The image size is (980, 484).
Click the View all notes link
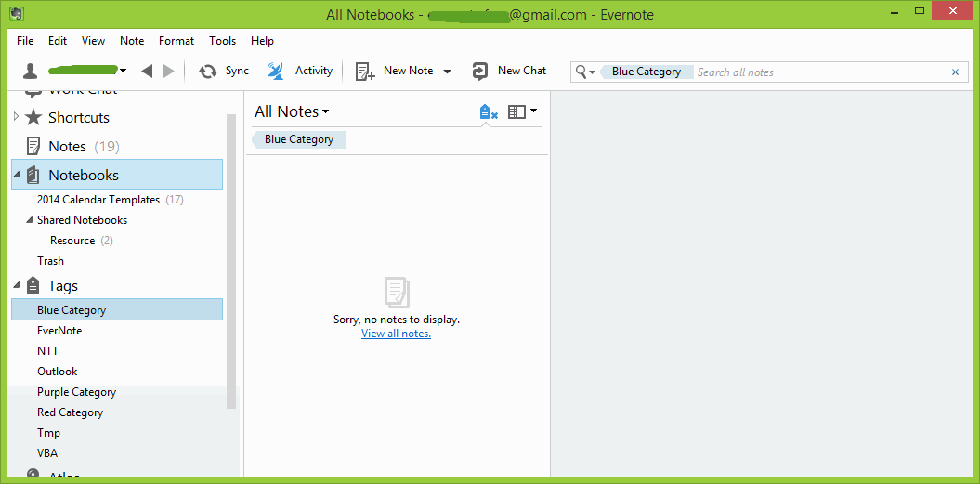[x=397, y=334]
